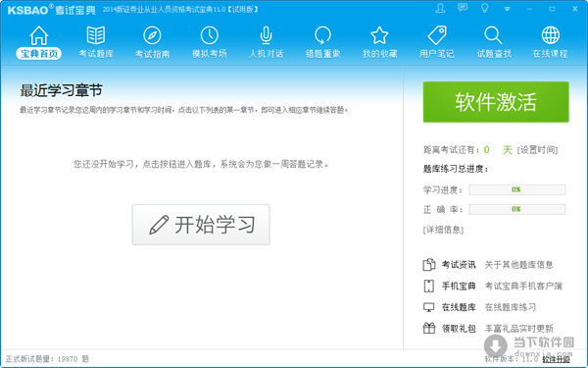The width and height of the screenshot is (588, 368).
Task: Click the user account icon in title bar
Action: pos(440,8)
